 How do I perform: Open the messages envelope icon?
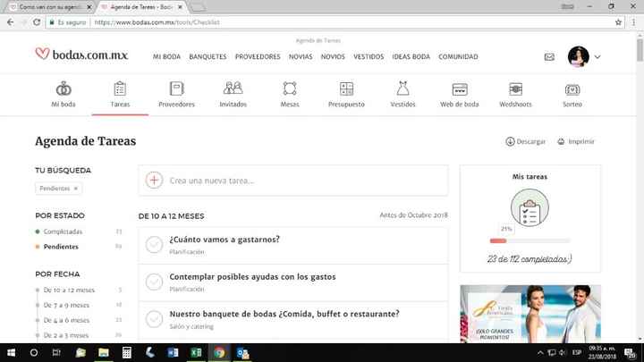click(549, 57)
